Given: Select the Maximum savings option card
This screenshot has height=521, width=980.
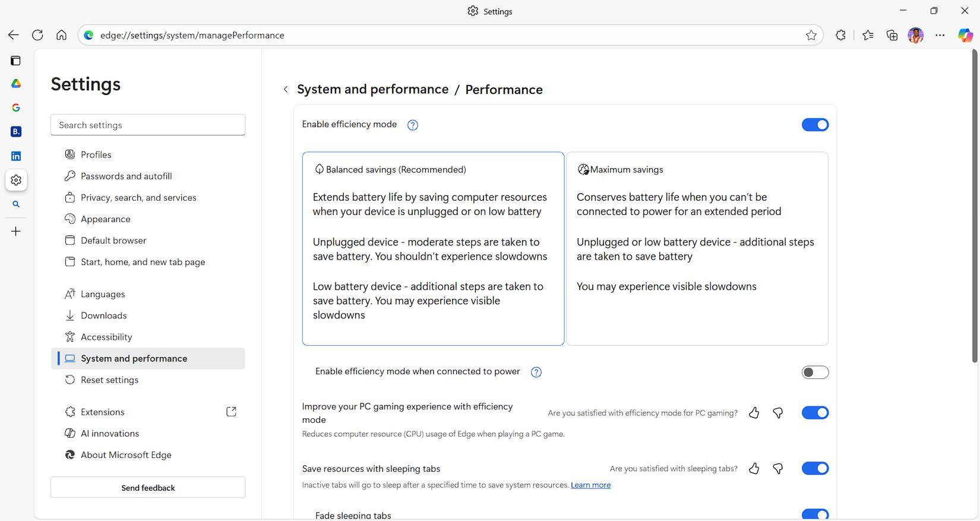Looking at the screenshot, I should tap(697, 248).
